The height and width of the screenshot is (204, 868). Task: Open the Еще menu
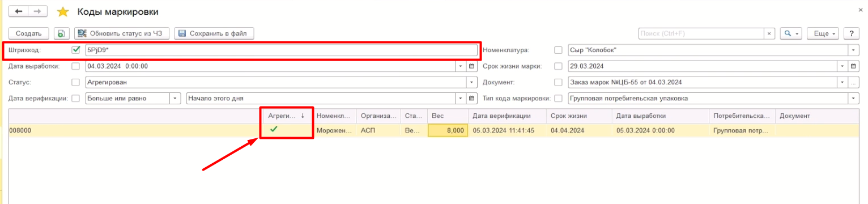(822, 33)
